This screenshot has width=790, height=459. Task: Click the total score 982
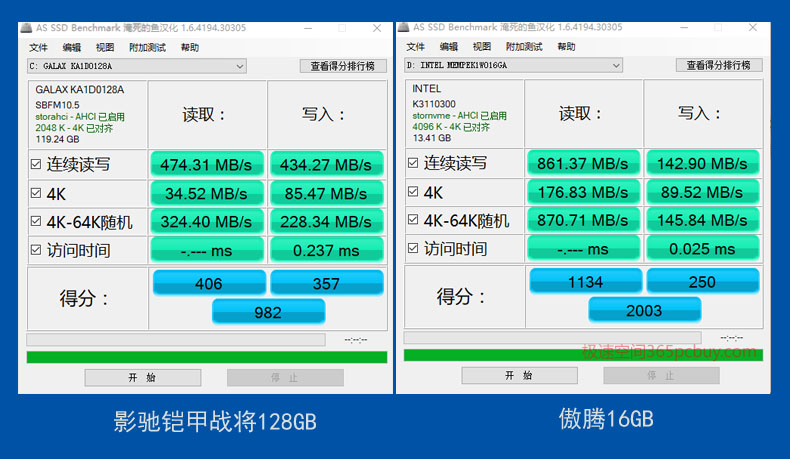(x=268, y=312)
